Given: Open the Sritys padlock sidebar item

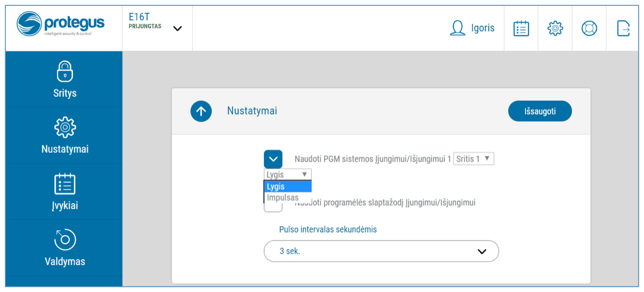Looking at the screenshot, I should 64,79.
